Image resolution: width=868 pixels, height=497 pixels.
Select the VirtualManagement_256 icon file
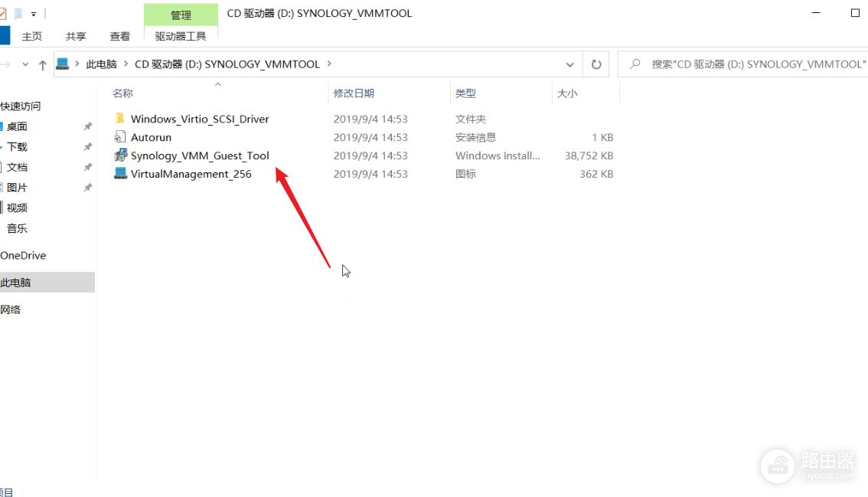click(119, 173)
